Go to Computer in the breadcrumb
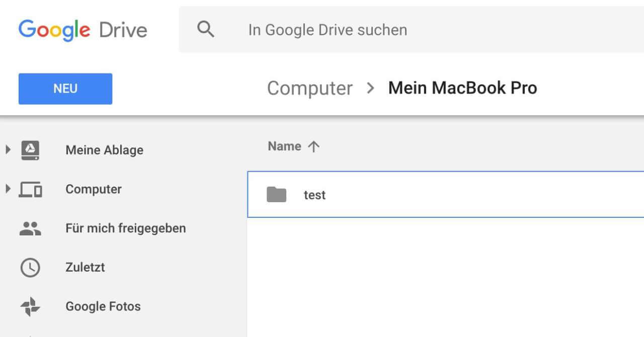The image size is (644, 337). (309, 88)
